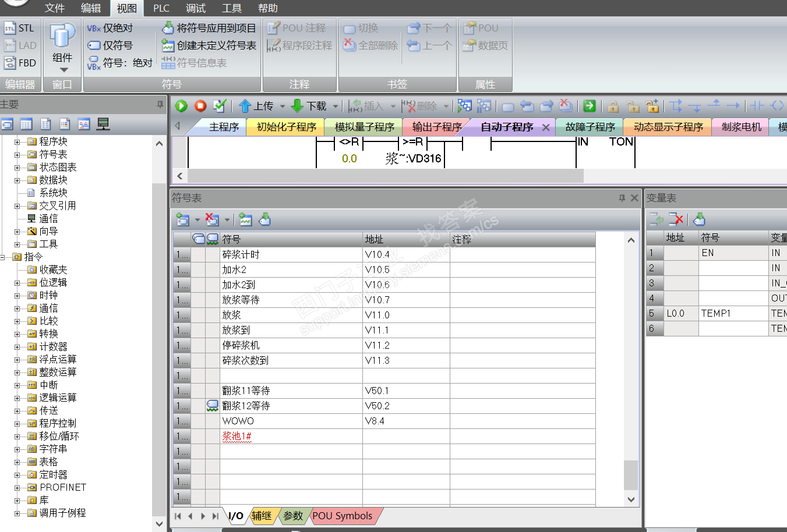The height and width of the screenshot is (532, 787).
Task: Switch editor to LAD view
Action: point(20,45)
